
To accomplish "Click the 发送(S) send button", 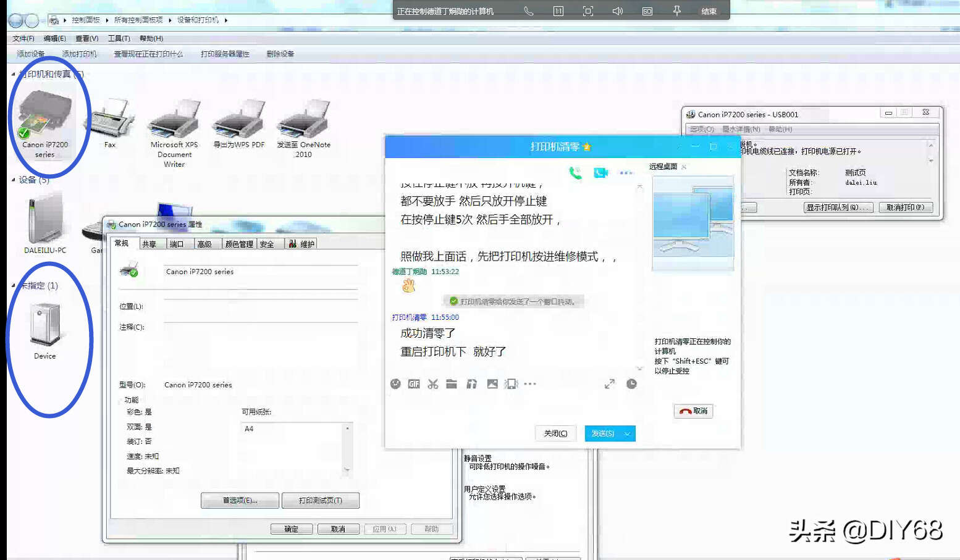I will (603, 433).
